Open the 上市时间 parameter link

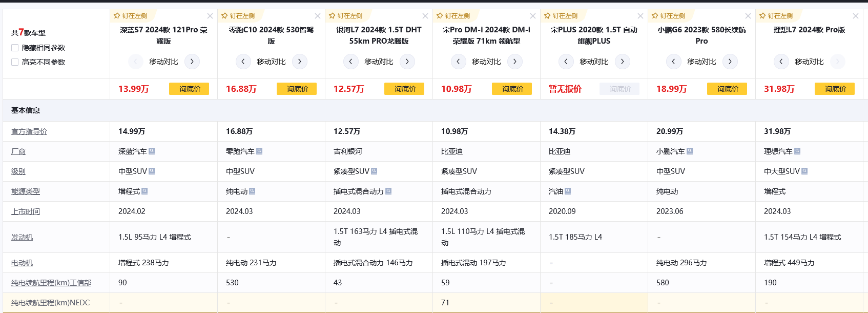pyautogui.click(x=26, y=211)
